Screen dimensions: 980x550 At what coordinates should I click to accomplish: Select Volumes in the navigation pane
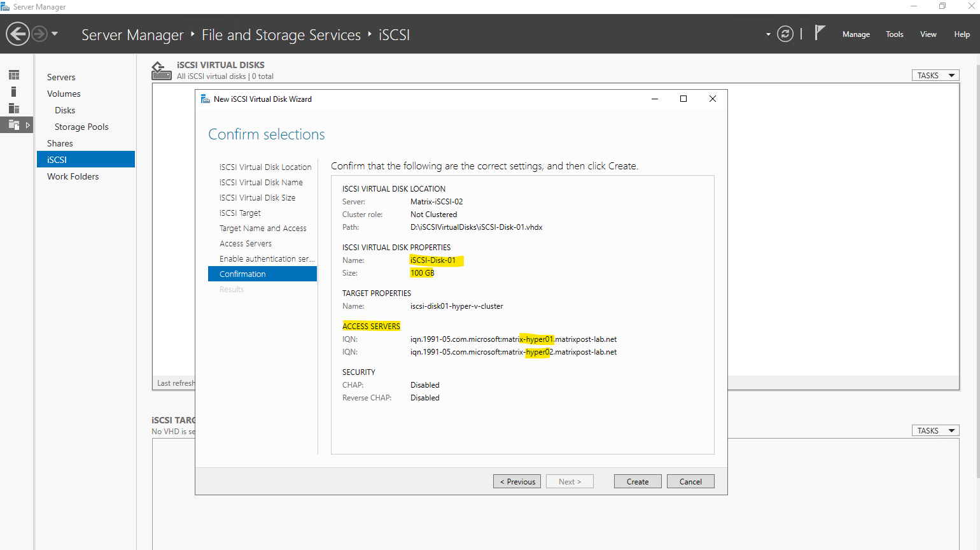coord(64,94)
